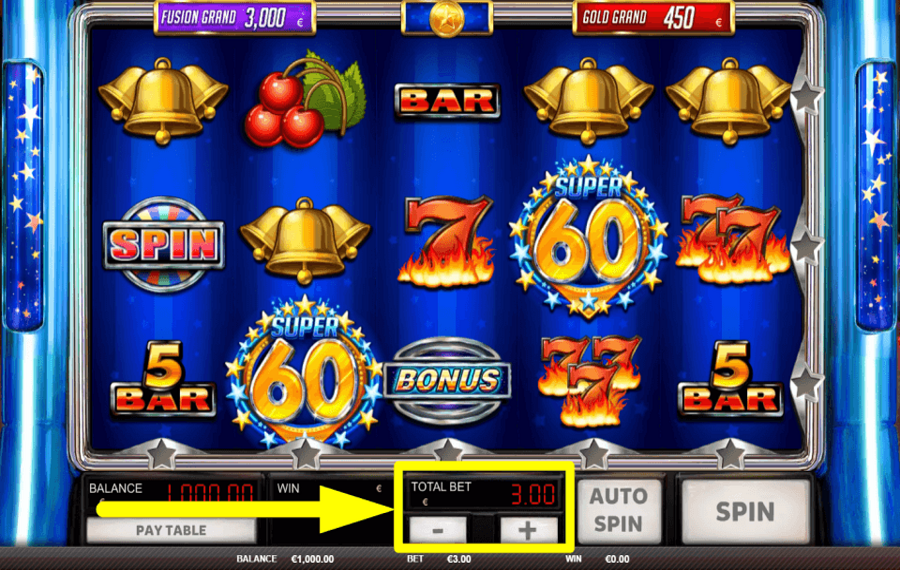Screen dimensions: 900x570
Task: Decrease total bet with minus button
Action: click(438, 530)
